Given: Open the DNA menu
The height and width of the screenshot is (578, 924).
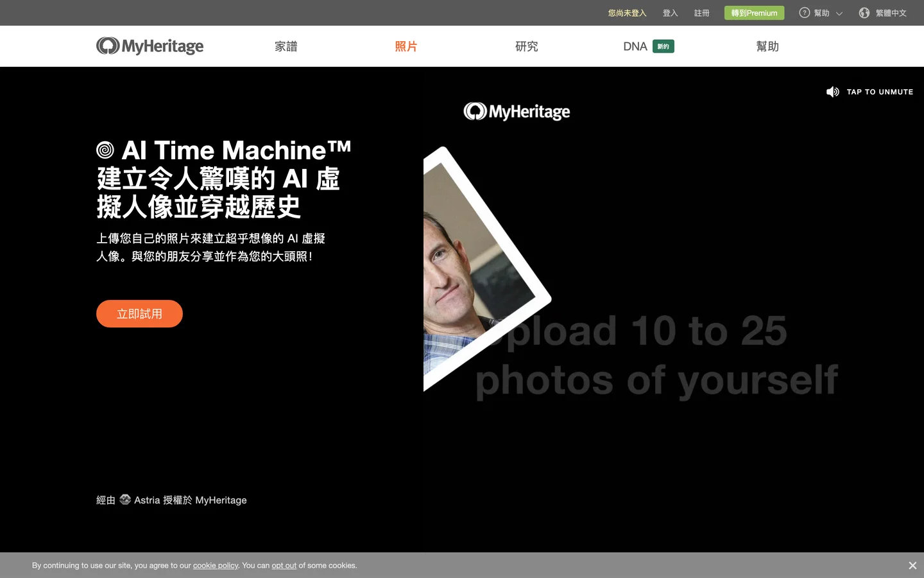Looking at the screenshot, I should pyautogui.click(x=635, y=46).
